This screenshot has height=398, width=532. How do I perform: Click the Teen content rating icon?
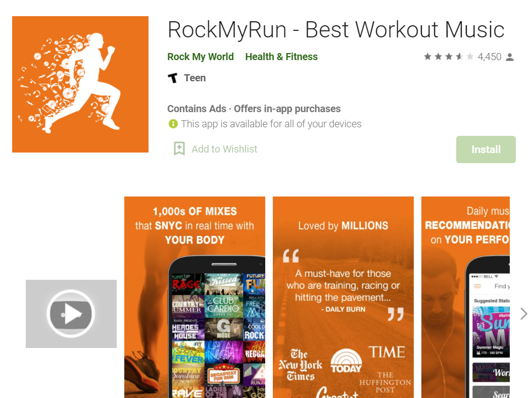coord(173,78)
